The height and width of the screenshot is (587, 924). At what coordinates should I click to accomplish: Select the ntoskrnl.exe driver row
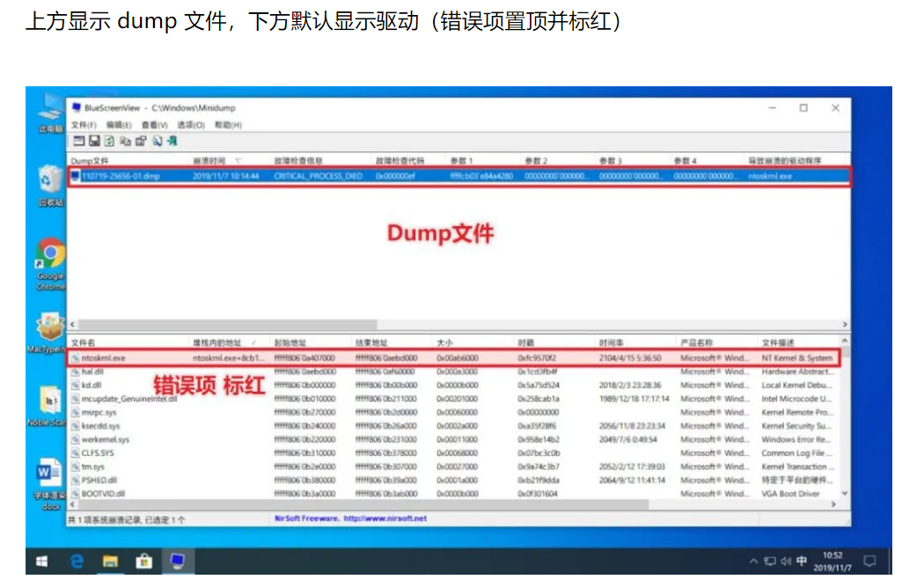pyautogui.click(x=454, y=358)
